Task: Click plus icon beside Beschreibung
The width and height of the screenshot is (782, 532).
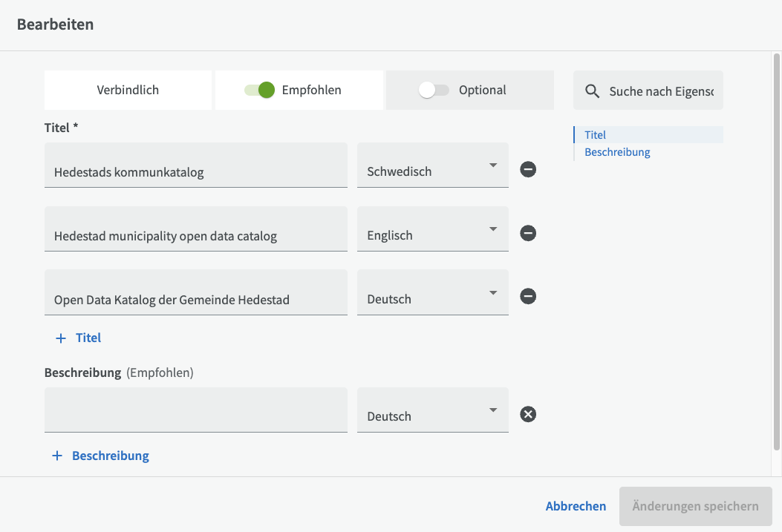Action: [57, 456]
